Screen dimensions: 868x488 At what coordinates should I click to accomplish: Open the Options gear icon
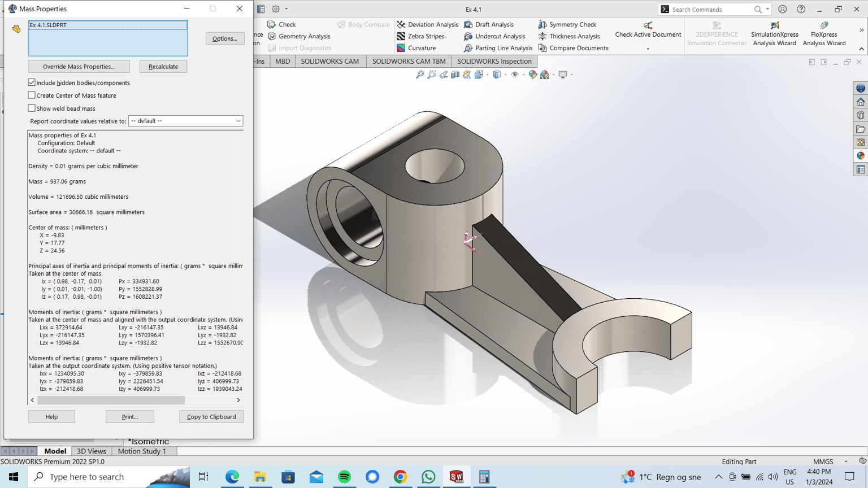click(276, 9)
